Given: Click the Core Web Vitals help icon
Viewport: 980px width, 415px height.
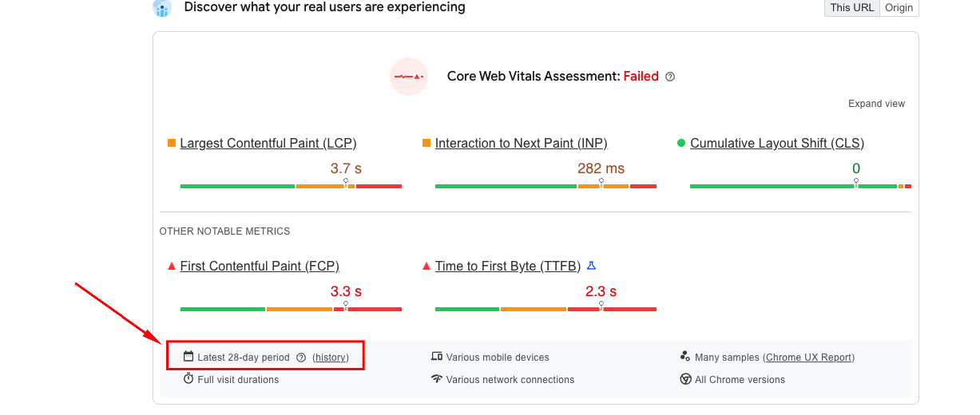Looking at the screenshot, I should pos(670,77).
